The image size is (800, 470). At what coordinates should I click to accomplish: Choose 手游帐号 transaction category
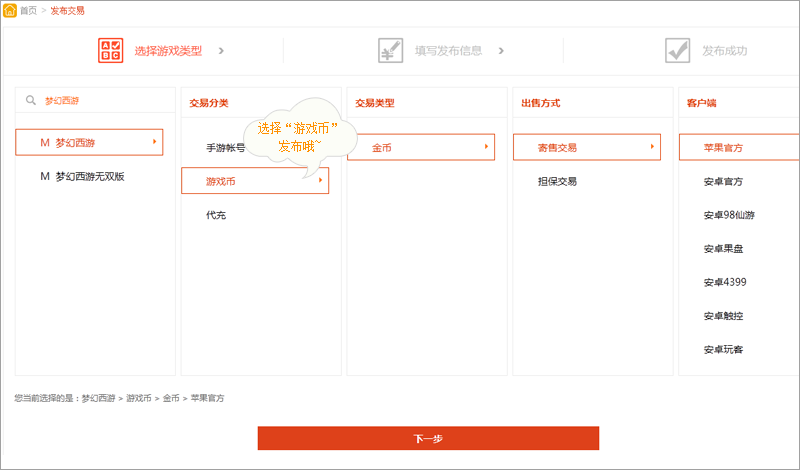(225, 148)
